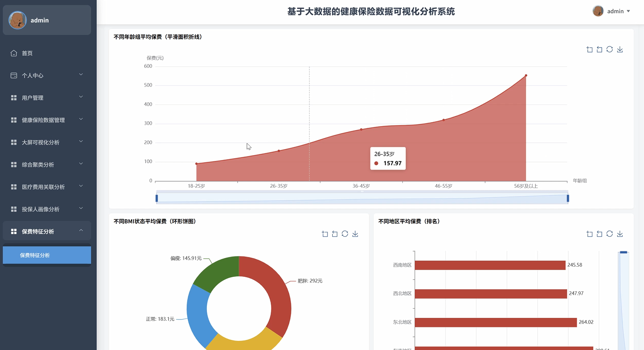
Task: Click zoom reset icon on age group chart
Action: tap(600, 49)
